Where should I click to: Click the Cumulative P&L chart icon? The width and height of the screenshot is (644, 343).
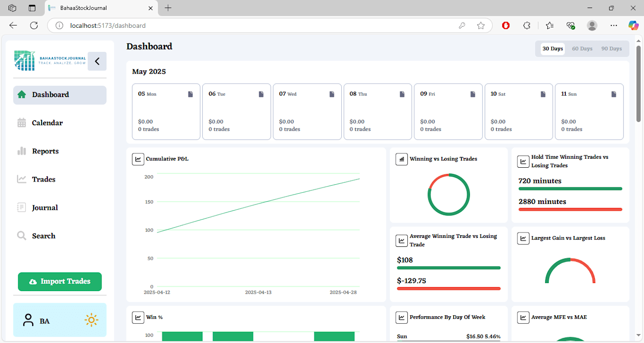(138, 159)
